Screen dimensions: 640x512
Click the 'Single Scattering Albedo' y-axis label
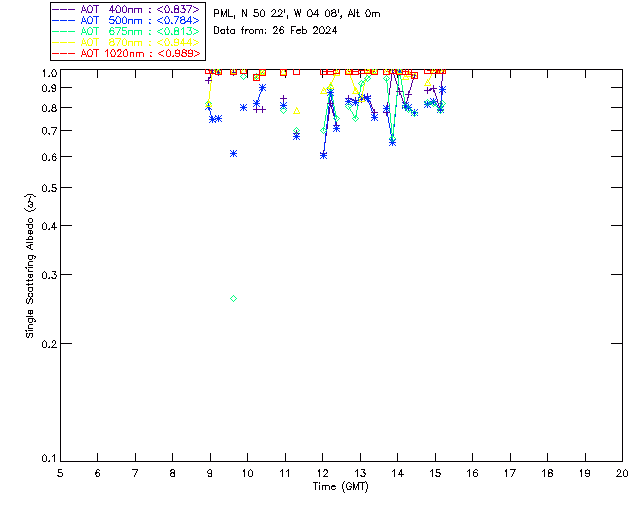pos(30,266)
